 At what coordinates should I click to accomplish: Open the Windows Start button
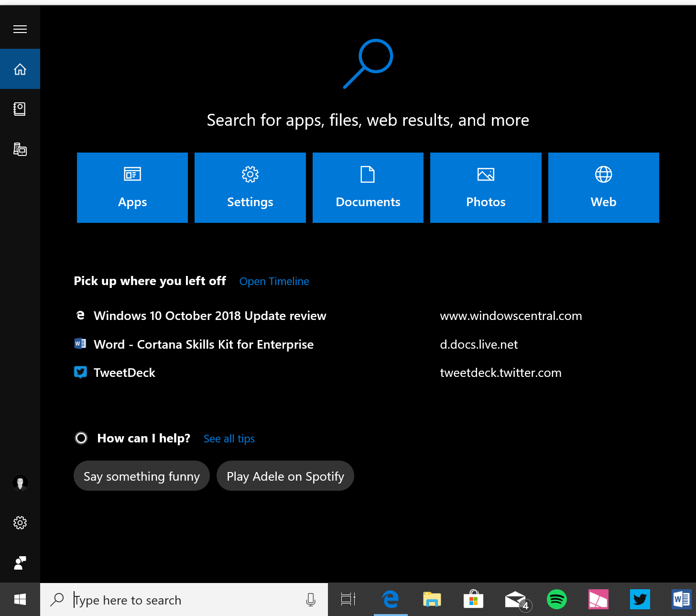pos(20,599)
